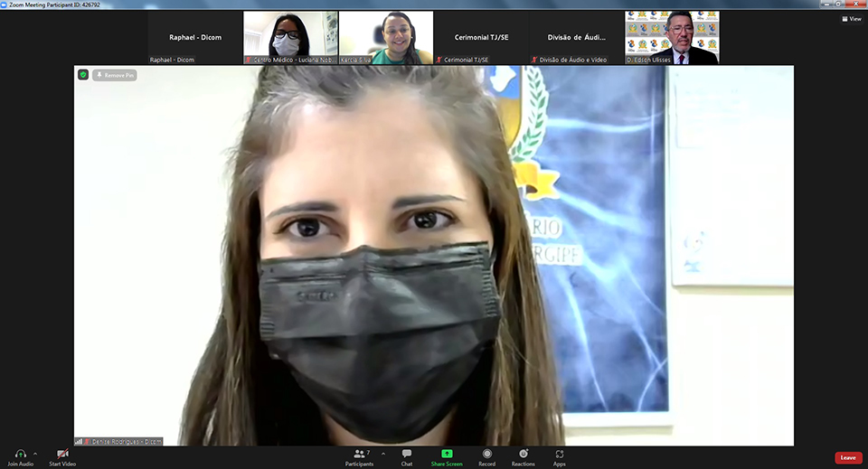Viewport: 868px width, 469px height.
Task: Click the signal strength icon by Denise's name
Action: pyautogui.click(x=79, y=441)
